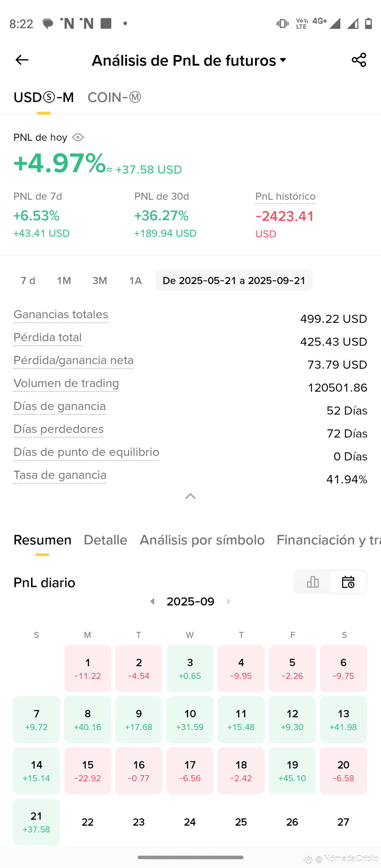This screenshot has height=868, width=381.
Task: Go to next month in calendar
Action: [229, 601]
